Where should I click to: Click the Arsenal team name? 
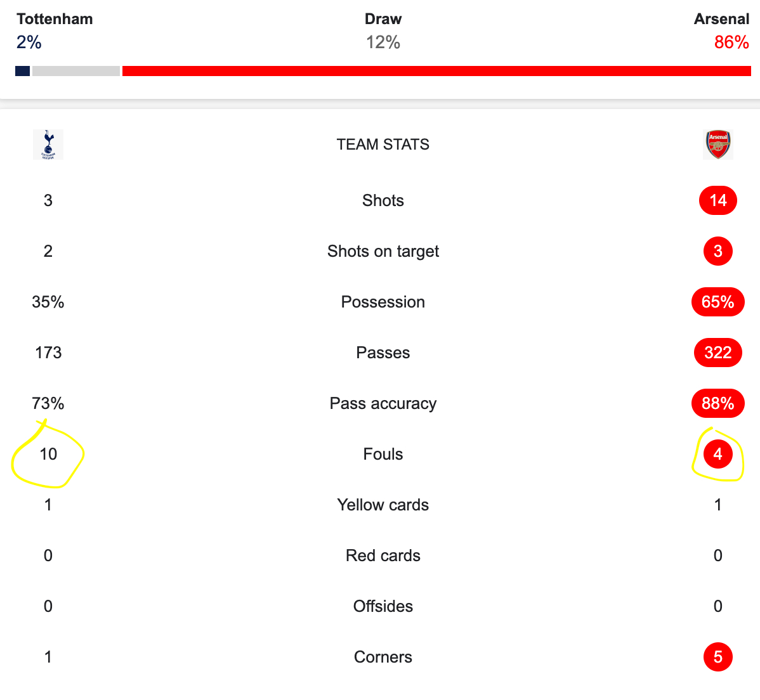tap(721, 19)
